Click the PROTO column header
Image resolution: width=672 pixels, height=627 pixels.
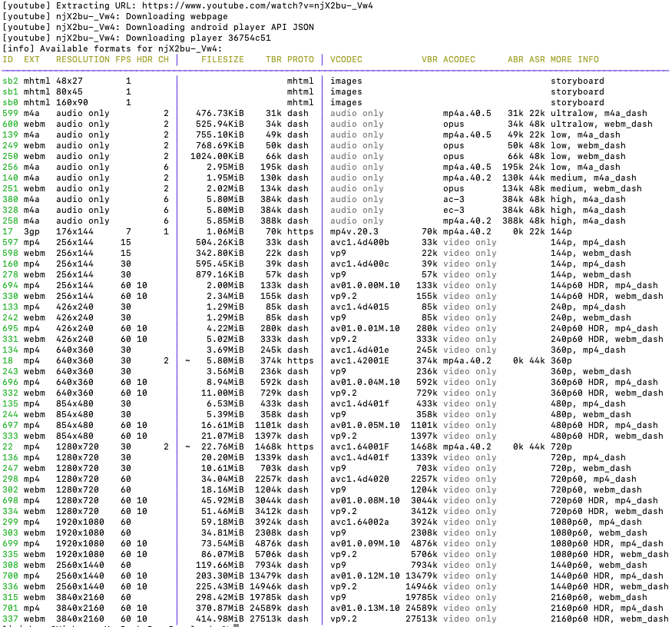(x=300, y=59)
